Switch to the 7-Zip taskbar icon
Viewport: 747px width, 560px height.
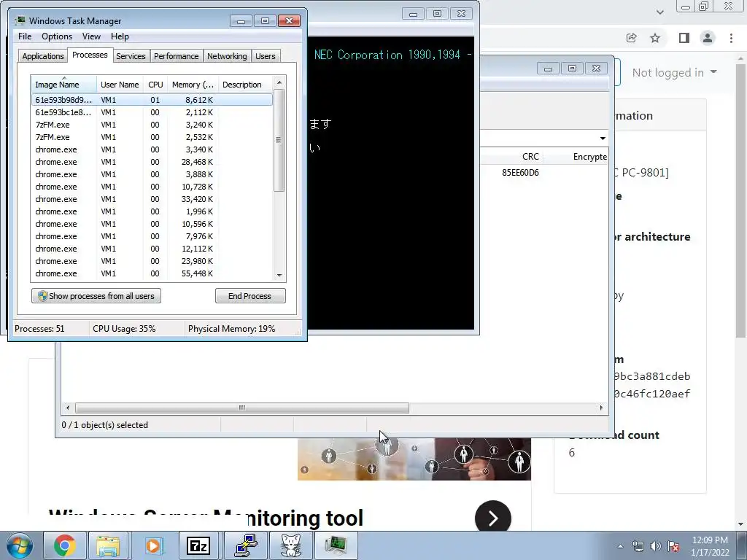(198, 545)
